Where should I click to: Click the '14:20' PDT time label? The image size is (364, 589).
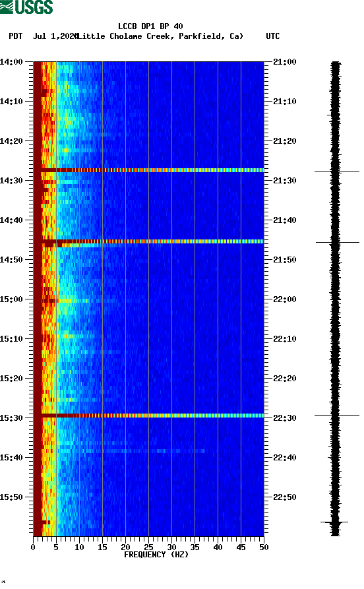coord(11,141)
